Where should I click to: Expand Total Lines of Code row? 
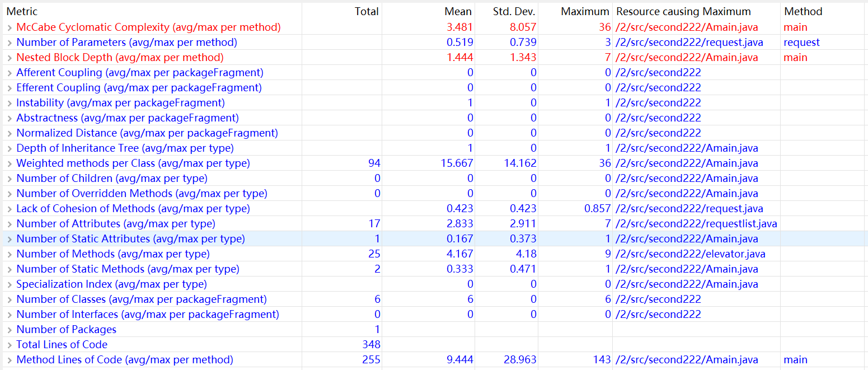pos(10,345)
